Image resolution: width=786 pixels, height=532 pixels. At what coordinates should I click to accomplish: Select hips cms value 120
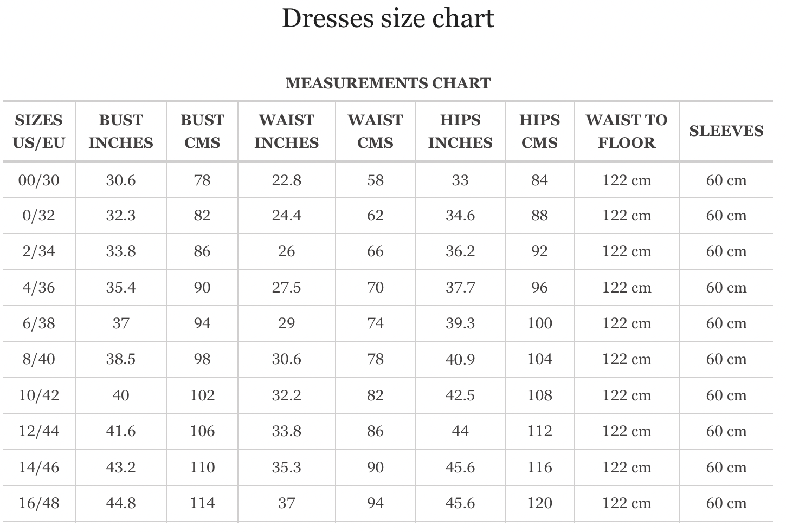pyautogui.click(x=539, y=503)
